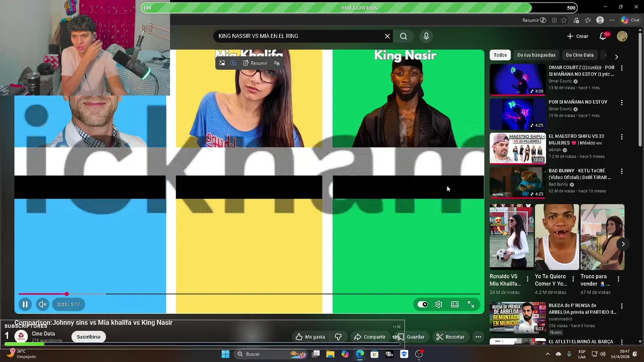Image resolution: width=644 pixels, height=362 pixels.
Task: Open options for BAD BUNNY KETU TeCRÉ
Action: click(622, 171)
